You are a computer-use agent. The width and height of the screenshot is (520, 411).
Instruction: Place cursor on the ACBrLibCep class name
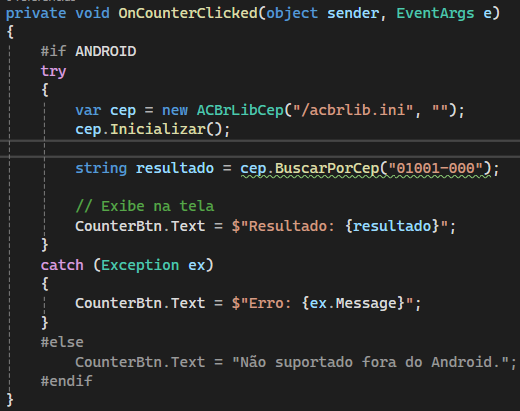[240, 110]
